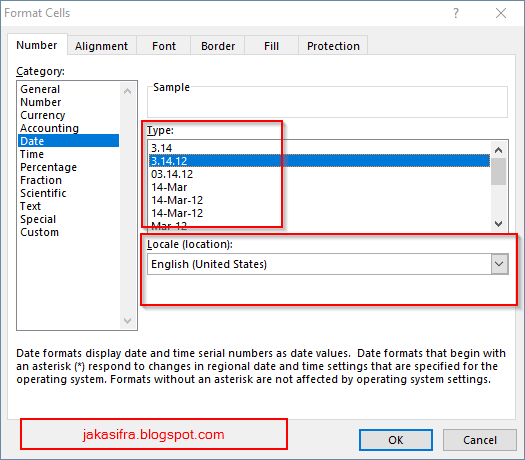Open the Help question mark icon

pyautogui.click(x=456, y=13)
